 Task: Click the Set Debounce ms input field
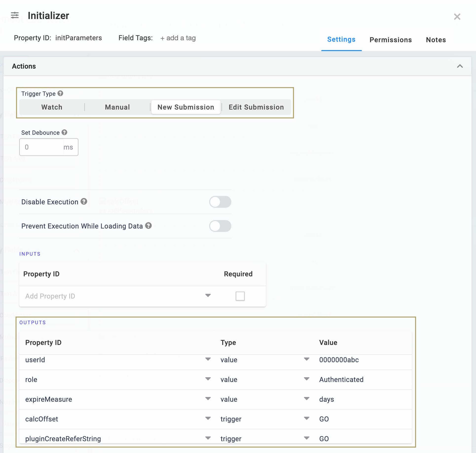click(x=49, y=147)
